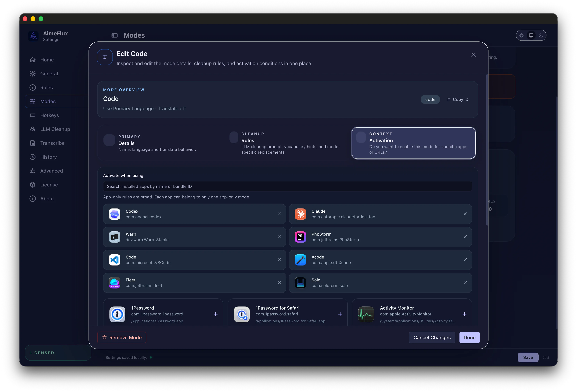The height and width of the screenshot is (392, 577).
Task: Go to Home in sidebar
Action: 47,60
